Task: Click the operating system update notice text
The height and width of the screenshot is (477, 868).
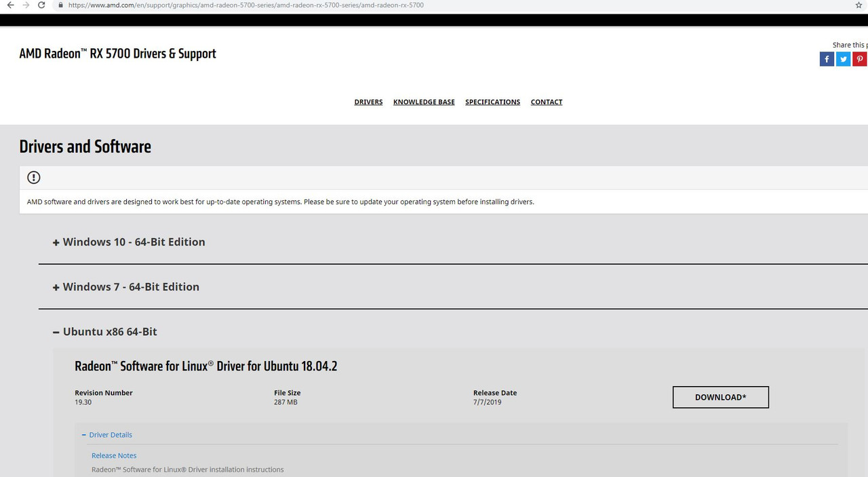Action: pos(281,202)
